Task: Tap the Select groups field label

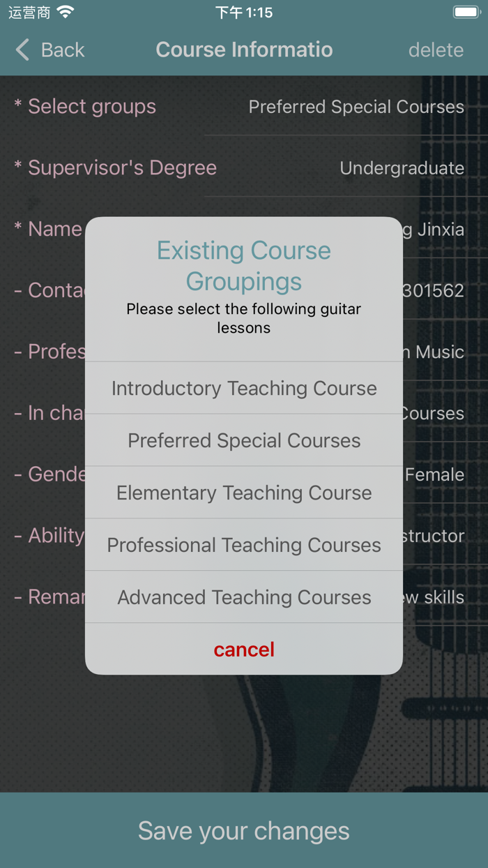Action: [x=91, y=107]
